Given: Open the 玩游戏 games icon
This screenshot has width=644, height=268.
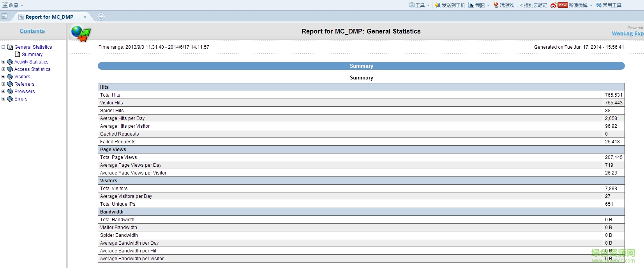Looking at the screenshot, I should tap(496, 5).
